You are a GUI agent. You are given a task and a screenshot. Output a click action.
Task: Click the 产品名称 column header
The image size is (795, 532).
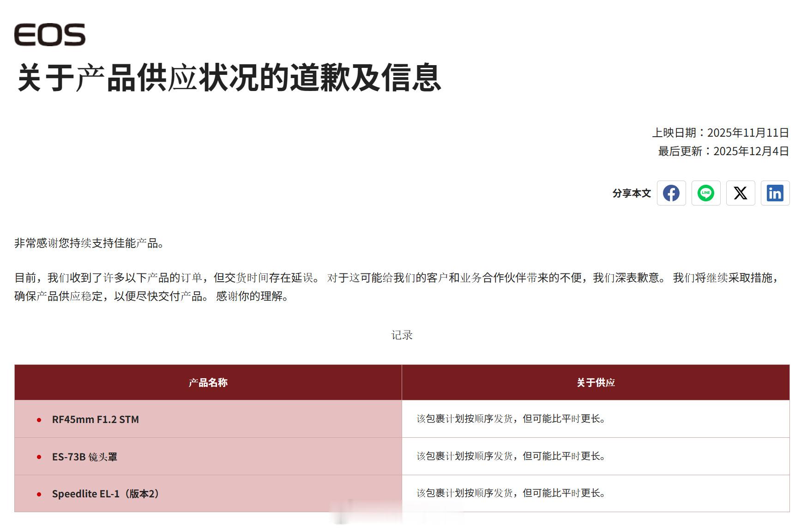208,382
